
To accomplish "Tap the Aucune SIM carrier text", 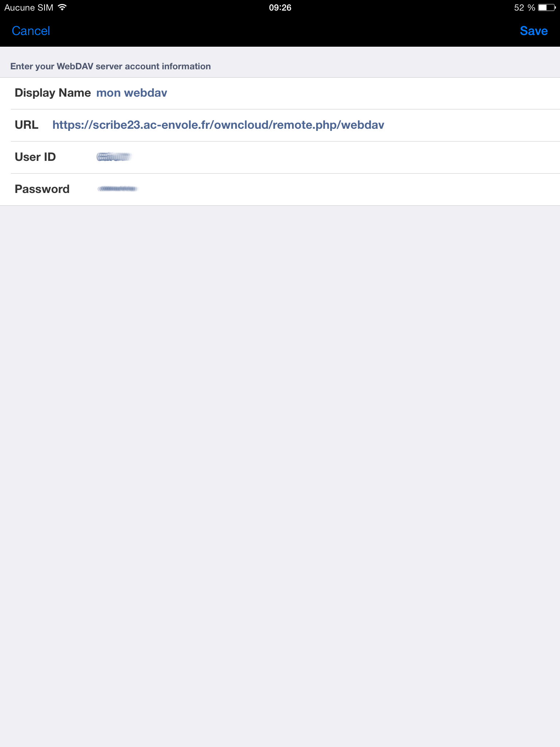I will pos(29,8).
